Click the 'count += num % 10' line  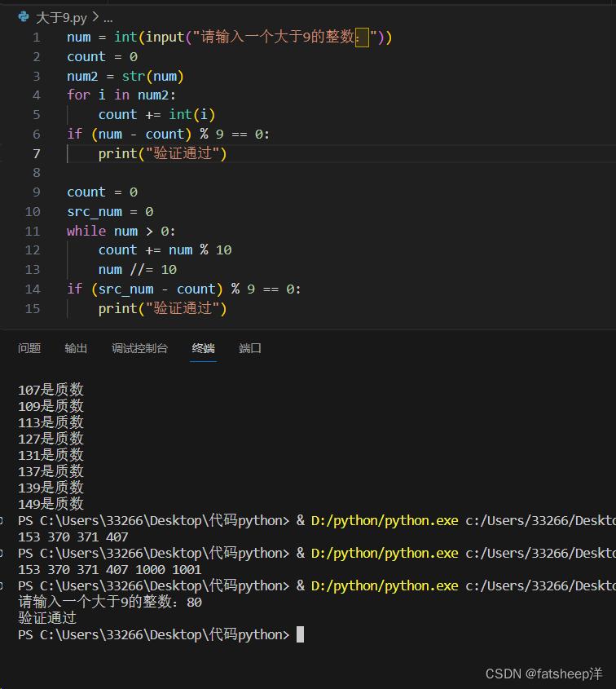165,250
